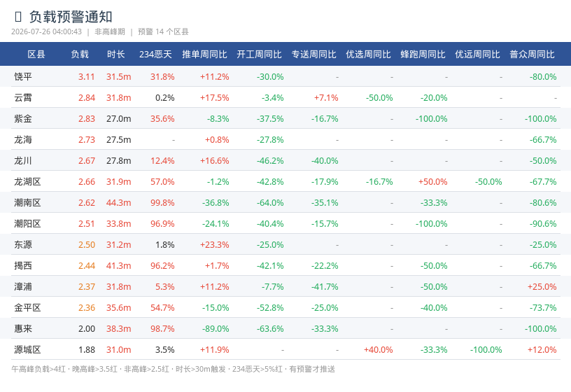
Task: Click the 推单周同比 column header
Action: [204, 55]
